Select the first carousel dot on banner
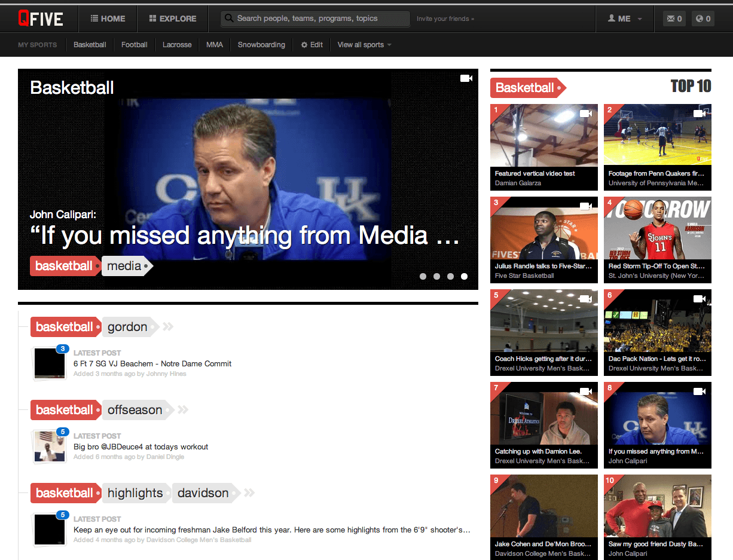Screen dimensions: 733x560 pos(423,276)
